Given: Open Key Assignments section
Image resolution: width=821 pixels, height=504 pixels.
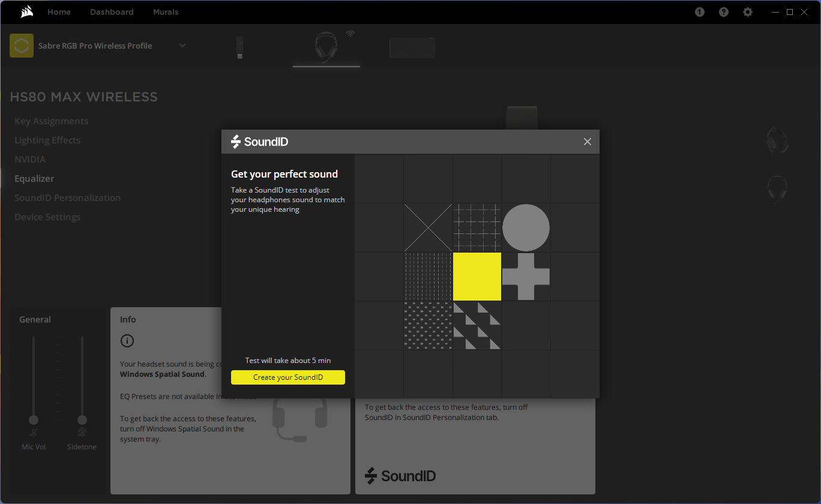Looking at the screenshot, I should (52, 121).
